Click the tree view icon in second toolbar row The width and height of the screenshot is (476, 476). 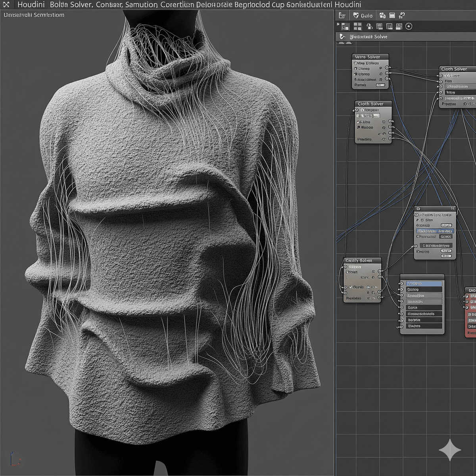point(345,27)
